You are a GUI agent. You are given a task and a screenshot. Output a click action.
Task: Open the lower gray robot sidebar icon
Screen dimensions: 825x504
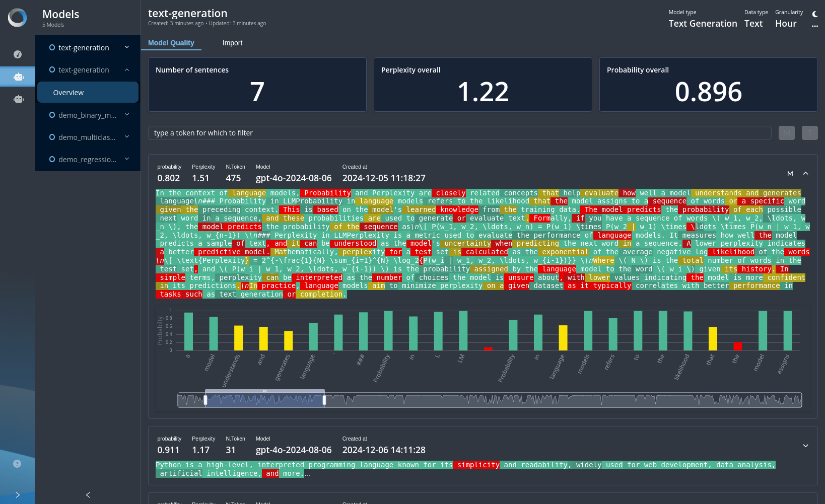point(19,99)
